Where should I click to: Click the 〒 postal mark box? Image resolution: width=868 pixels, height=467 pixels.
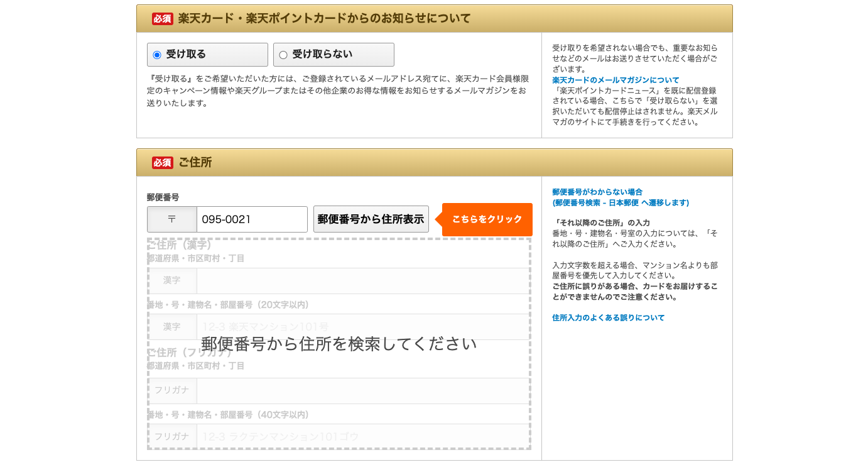[172, 219]
